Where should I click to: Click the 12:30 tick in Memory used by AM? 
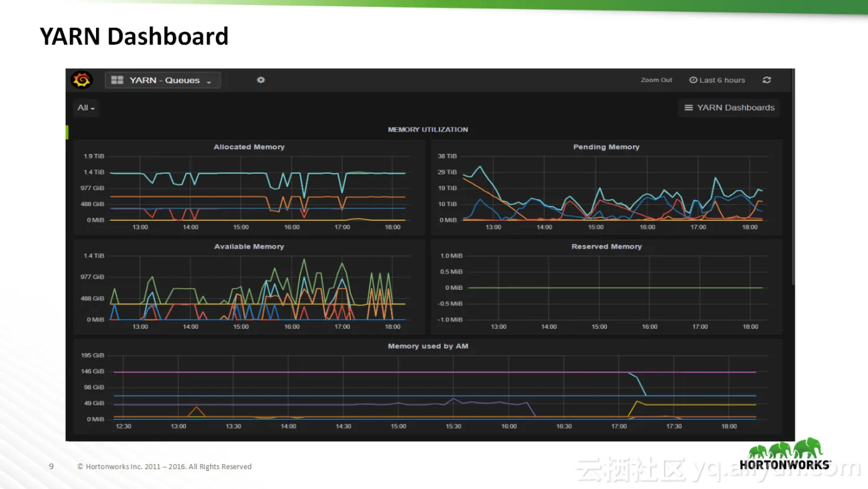point(123,426)
